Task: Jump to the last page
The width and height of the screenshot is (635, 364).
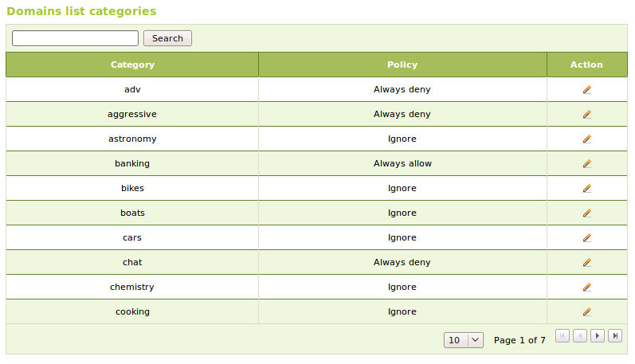Action: (615, 336)
